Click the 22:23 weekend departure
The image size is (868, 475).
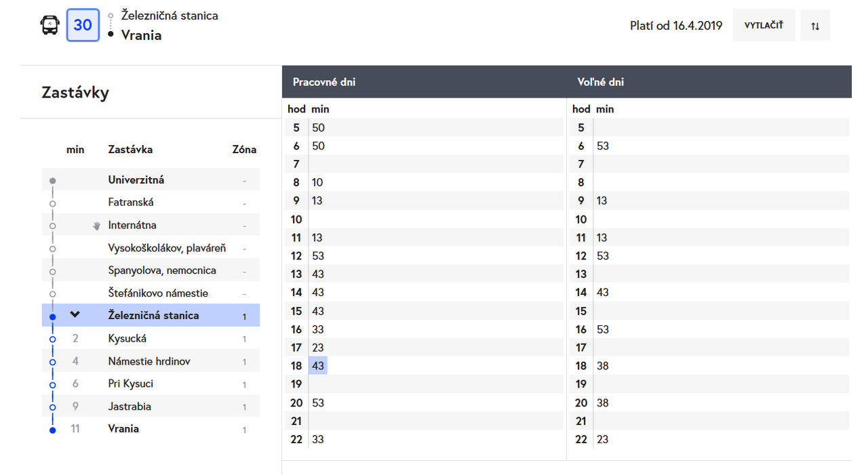click(602, 439)
